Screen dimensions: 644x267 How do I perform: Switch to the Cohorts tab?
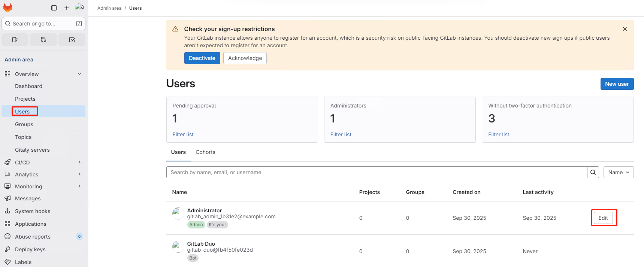205,152
